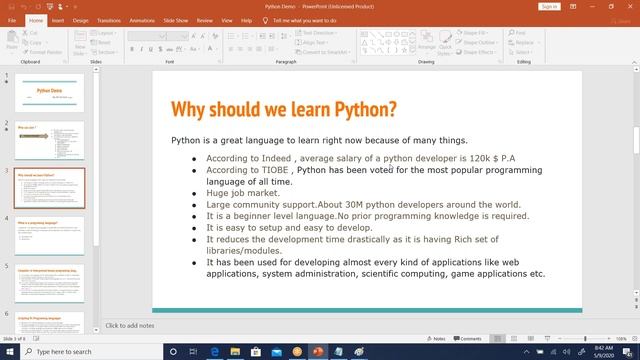Open the File menu

point(12,20)
